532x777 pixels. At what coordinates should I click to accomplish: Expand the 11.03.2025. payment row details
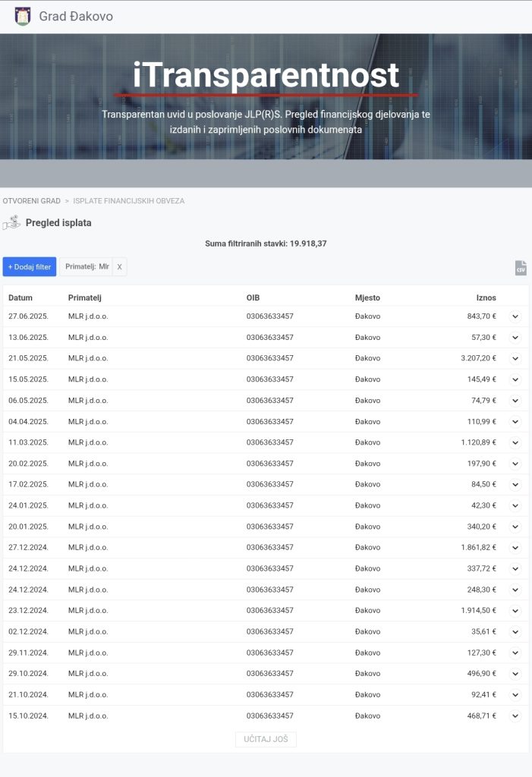coord(515,442)
